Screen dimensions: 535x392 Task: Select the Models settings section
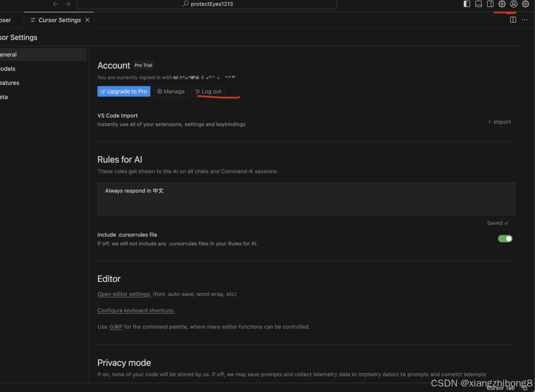click(x=43, y=68)
